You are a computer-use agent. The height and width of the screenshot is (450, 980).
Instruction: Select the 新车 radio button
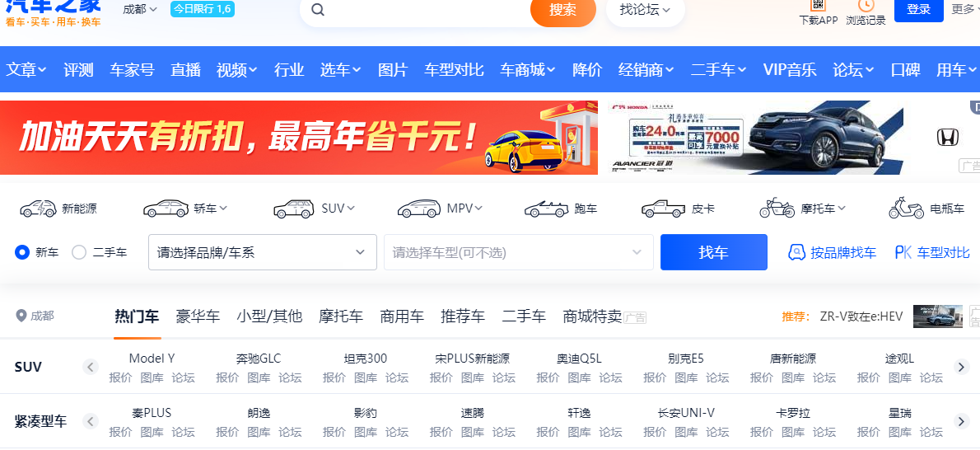click(x=22, y=252)
